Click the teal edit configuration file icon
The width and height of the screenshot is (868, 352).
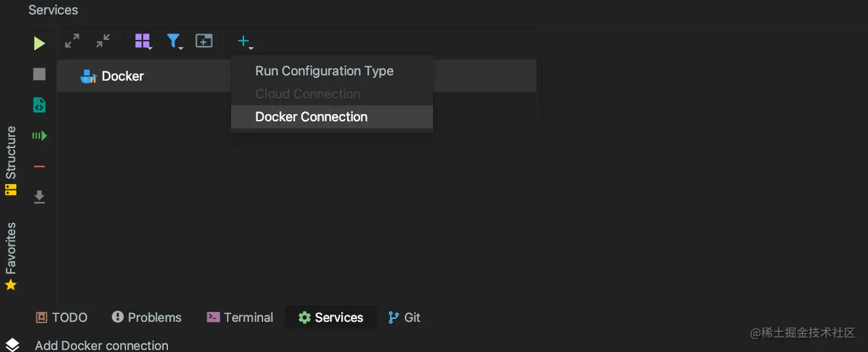(x=39, y=105)
